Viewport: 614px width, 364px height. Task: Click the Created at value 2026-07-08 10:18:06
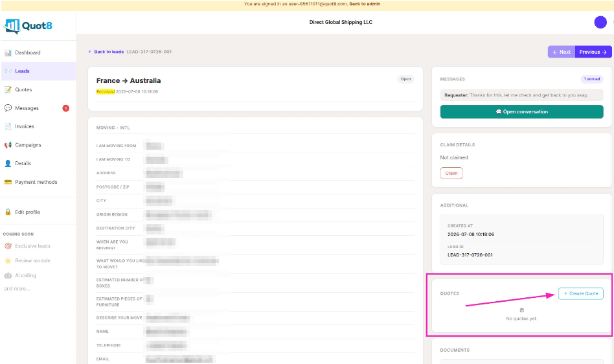[471, 234]
